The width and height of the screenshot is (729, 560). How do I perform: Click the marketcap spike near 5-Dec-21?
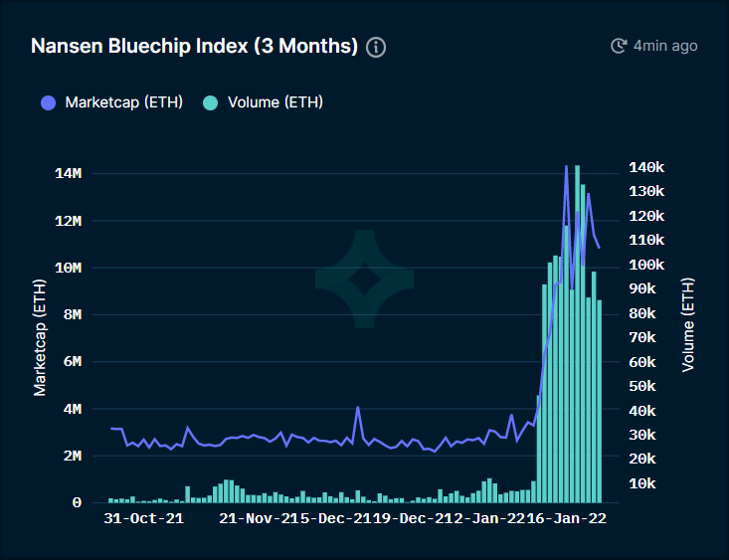(x=357, y=408)
